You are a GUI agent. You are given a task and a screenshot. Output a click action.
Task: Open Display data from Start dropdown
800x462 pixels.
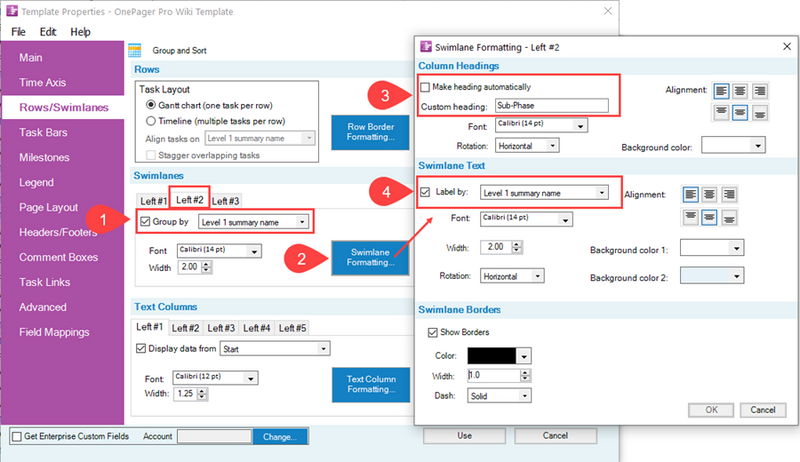323,349
